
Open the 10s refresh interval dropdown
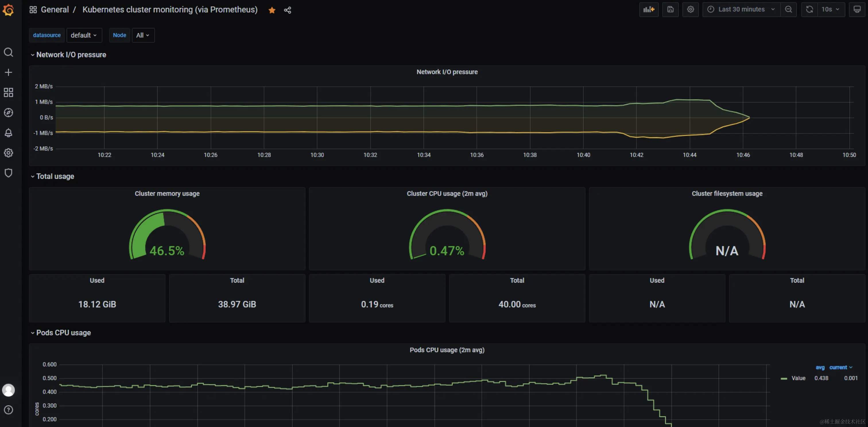[x=831, y=9]
